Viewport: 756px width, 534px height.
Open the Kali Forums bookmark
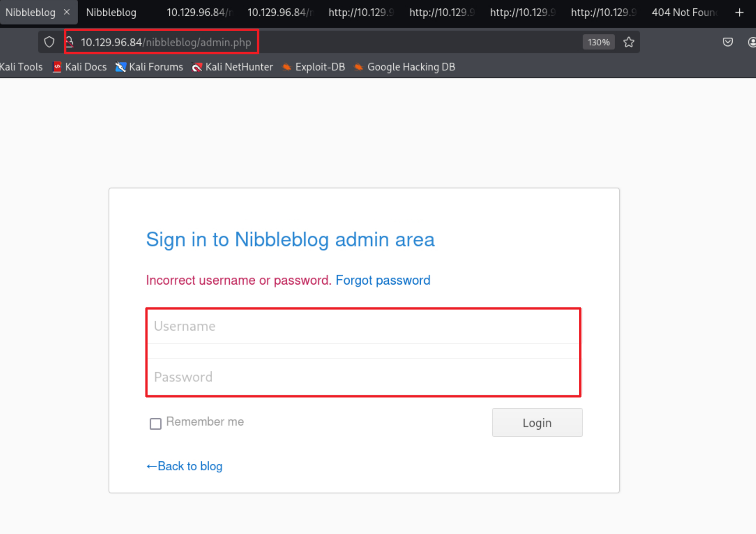pyautogui.click(x=150, y=67)
